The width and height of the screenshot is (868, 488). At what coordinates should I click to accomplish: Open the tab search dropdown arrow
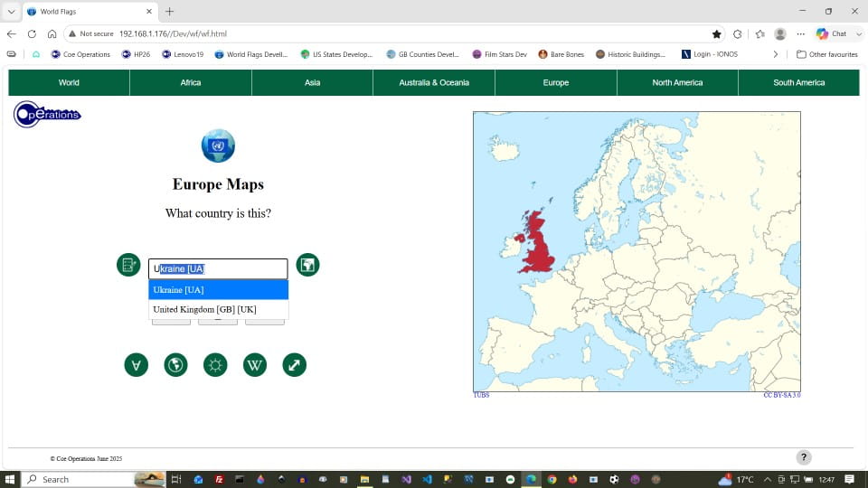pos(11,11)
